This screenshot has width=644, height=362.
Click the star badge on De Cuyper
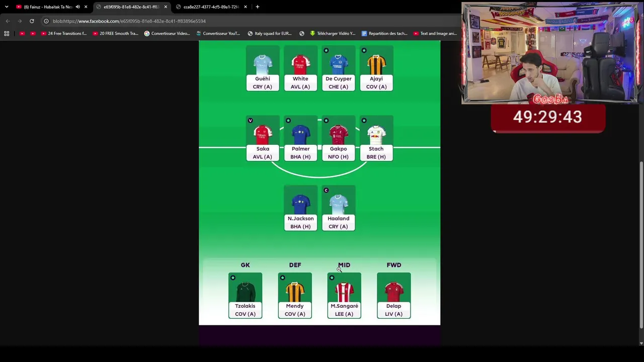pyautogui.click(x=326, y=51)
